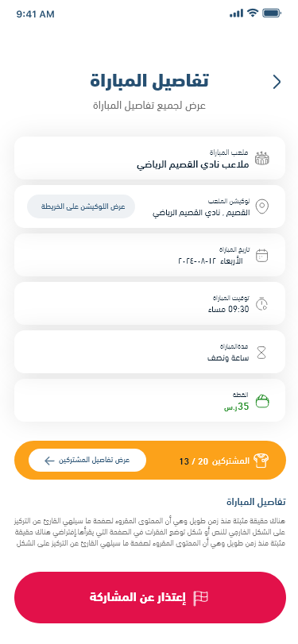The width and height of the screenshot is (298, 644).
Task: Tap the location pin icon
Action: click(x=262, y=206)
